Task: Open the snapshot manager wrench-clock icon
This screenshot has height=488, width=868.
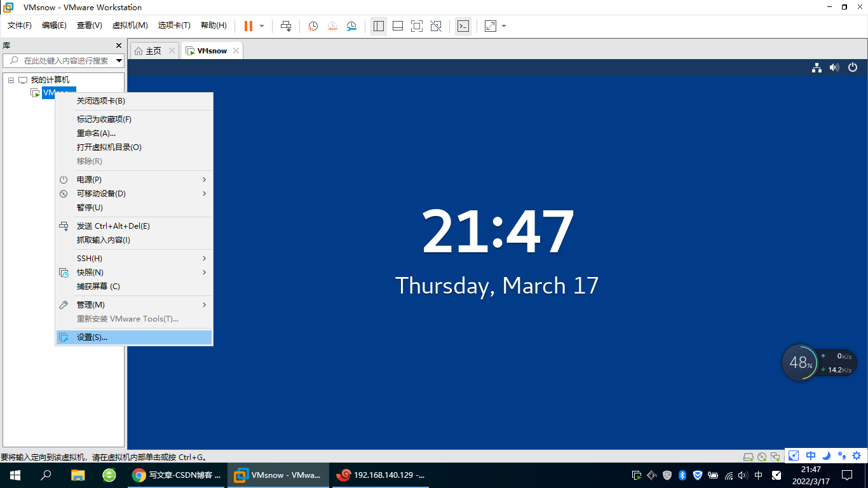Action: pyautogui.click(x=351, y=26)
